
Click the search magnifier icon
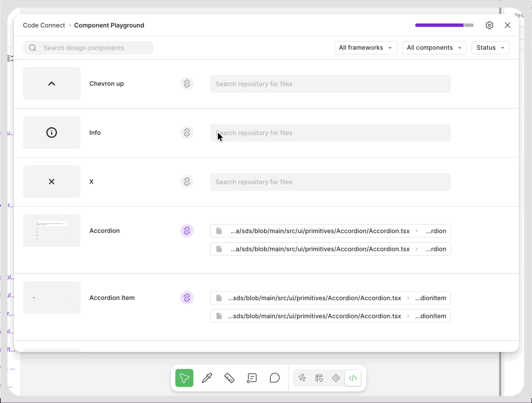[x=33, y=48]
